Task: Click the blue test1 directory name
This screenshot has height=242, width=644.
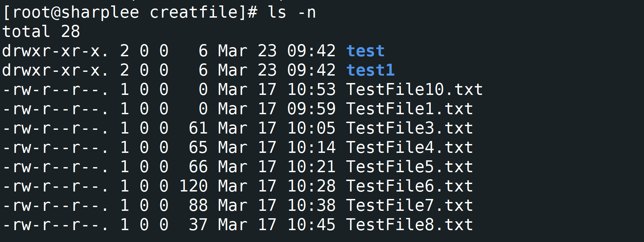Action: point(370,70)
